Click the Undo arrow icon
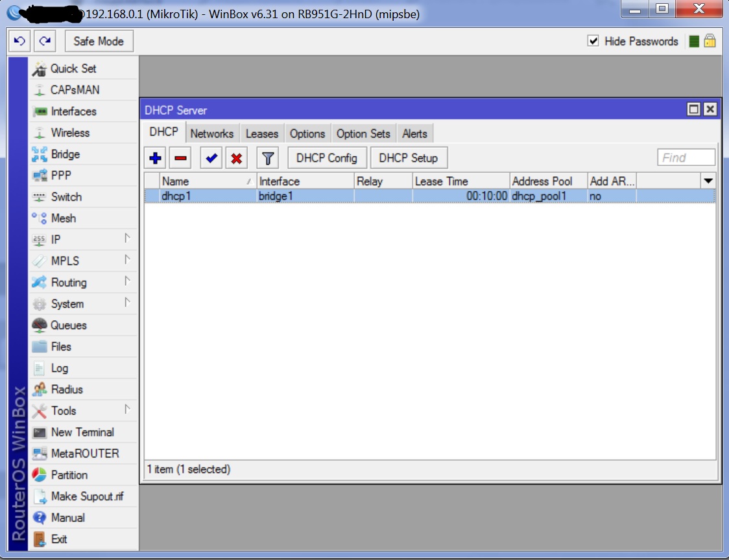This screenshot has height=560, width=729. click(x=19, y=41)
